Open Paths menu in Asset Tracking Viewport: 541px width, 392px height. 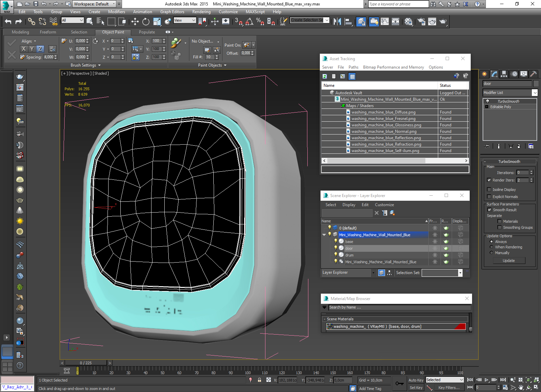[353, 67]
